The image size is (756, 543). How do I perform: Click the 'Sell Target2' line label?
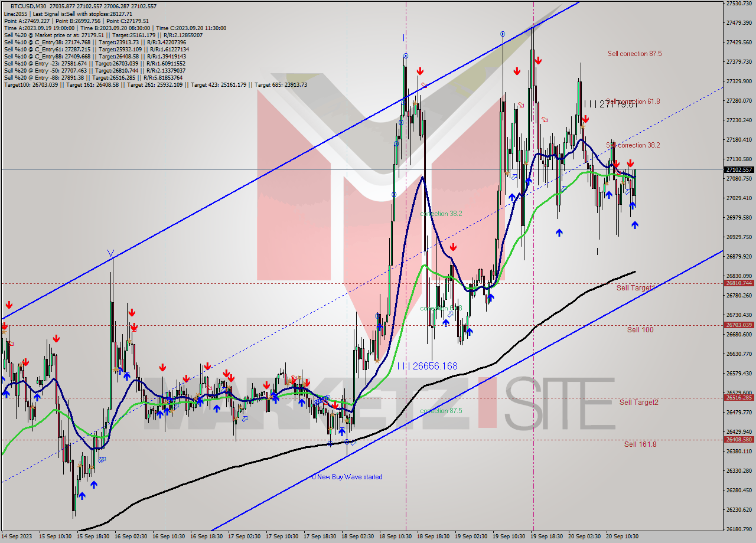(x=639, y=403)
